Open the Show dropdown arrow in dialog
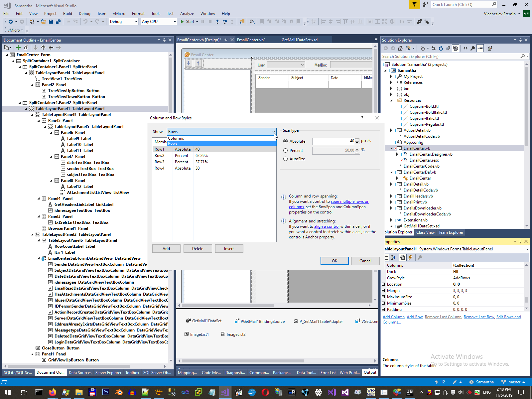The image size is (532, 399). tap(273, 132)
